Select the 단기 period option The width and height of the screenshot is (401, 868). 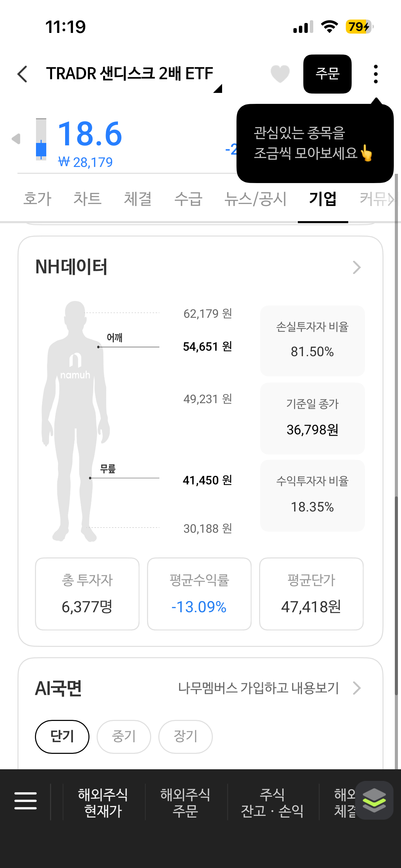pos(62,737)
